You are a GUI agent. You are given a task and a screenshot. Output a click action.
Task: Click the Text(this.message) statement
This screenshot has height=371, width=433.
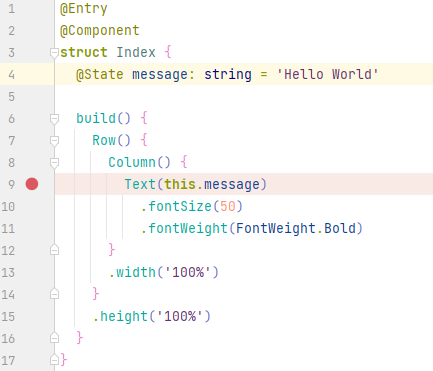(x=196, y=184)
